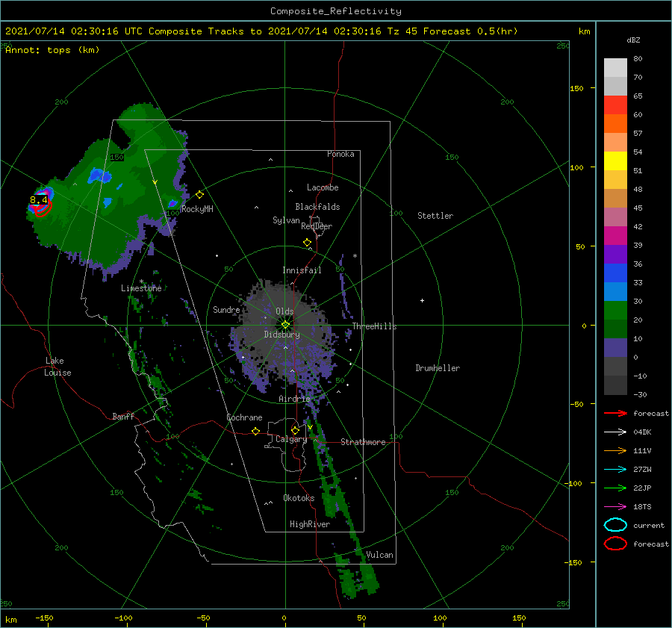Screen dimensions: 672x628
Task: Click the Banff label
Action: 123,416
